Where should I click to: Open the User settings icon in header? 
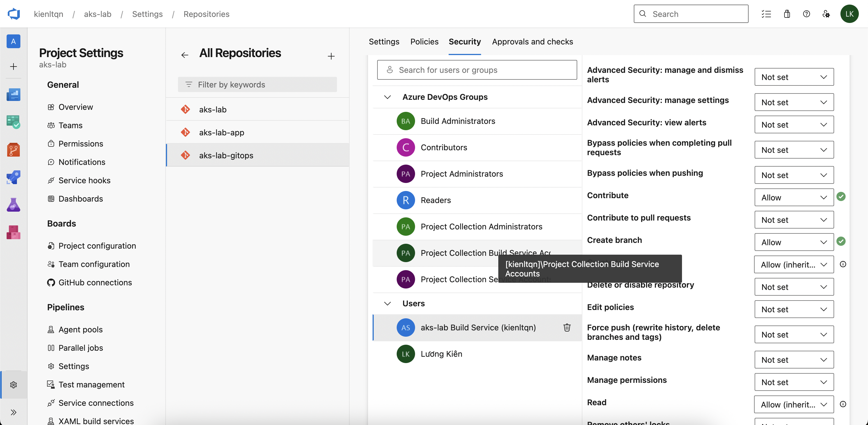pos(826,14)
